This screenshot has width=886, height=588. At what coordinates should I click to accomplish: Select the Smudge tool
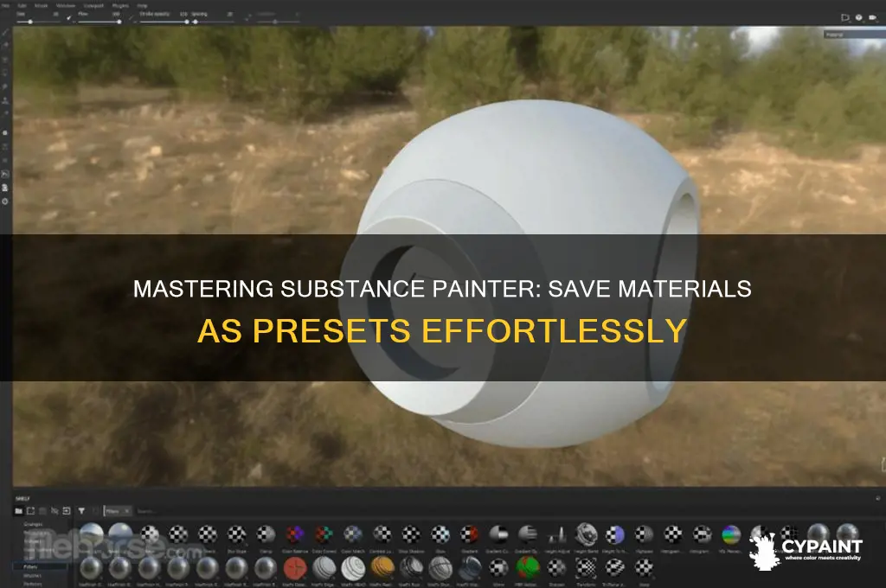pos(6,87)
